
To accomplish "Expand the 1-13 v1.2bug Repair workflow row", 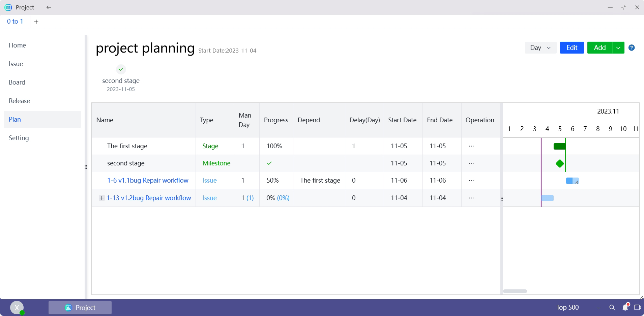I will pyautogui.click(x=101, y=198).
